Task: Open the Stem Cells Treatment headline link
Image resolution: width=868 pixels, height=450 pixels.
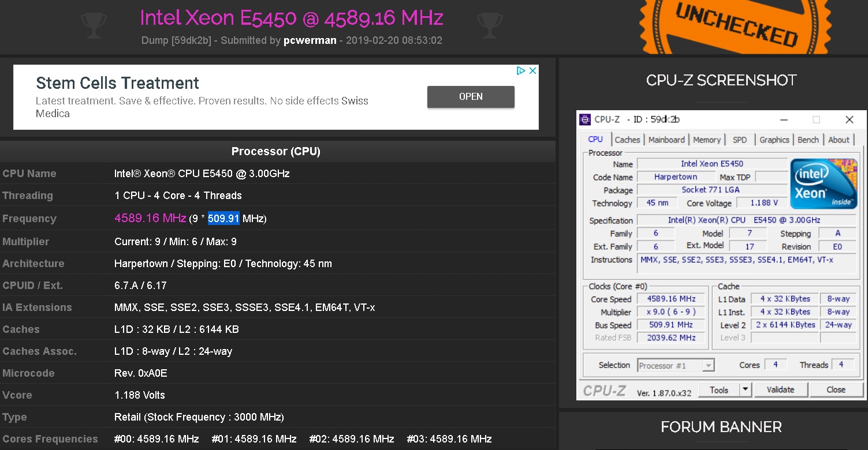Action: (117, 83)
